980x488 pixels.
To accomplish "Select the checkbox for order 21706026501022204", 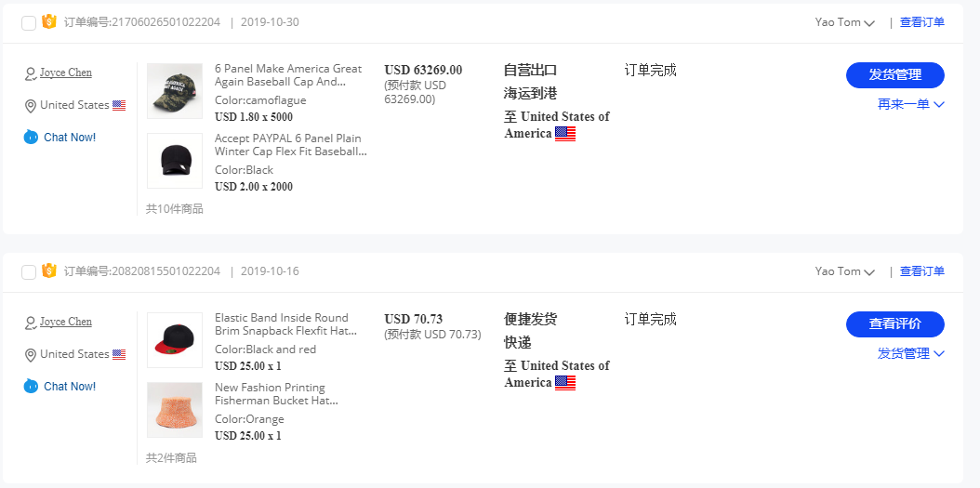I will click(29, 22).
